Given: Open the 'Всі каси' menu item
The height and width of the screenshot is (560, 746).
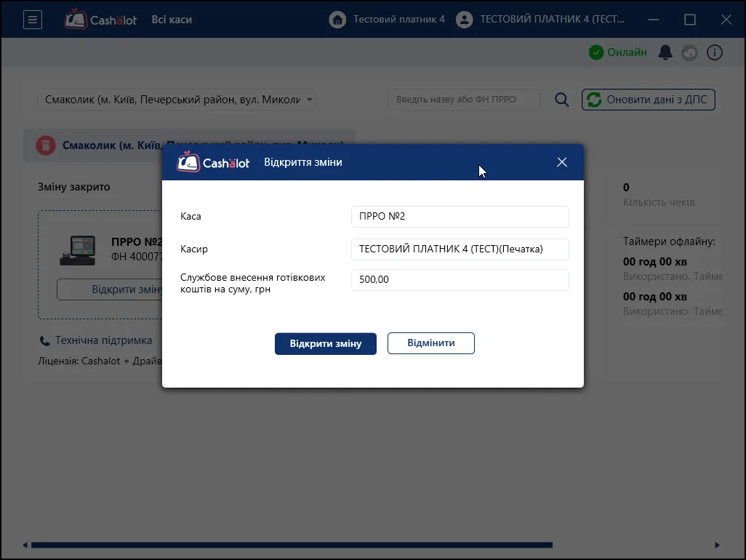Looking at the screenshot, I should (x=172, y=20).
